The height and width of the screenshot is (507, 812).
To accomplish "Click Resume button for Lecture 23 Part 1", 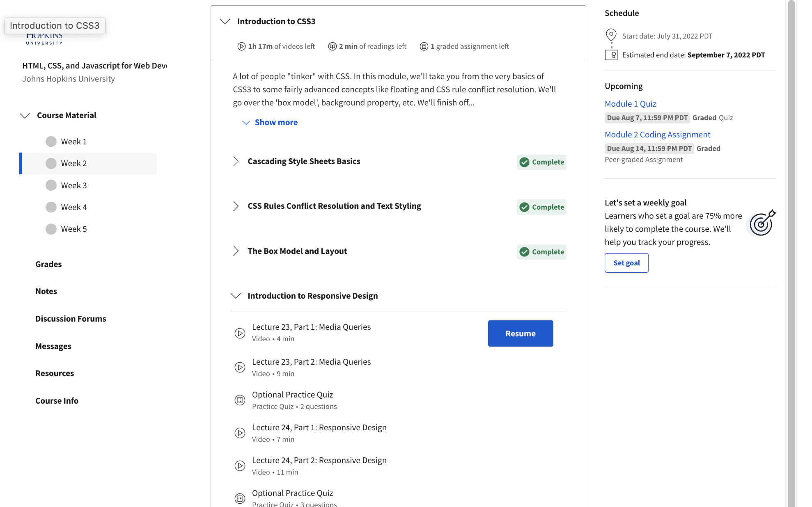I will [520, 333].
